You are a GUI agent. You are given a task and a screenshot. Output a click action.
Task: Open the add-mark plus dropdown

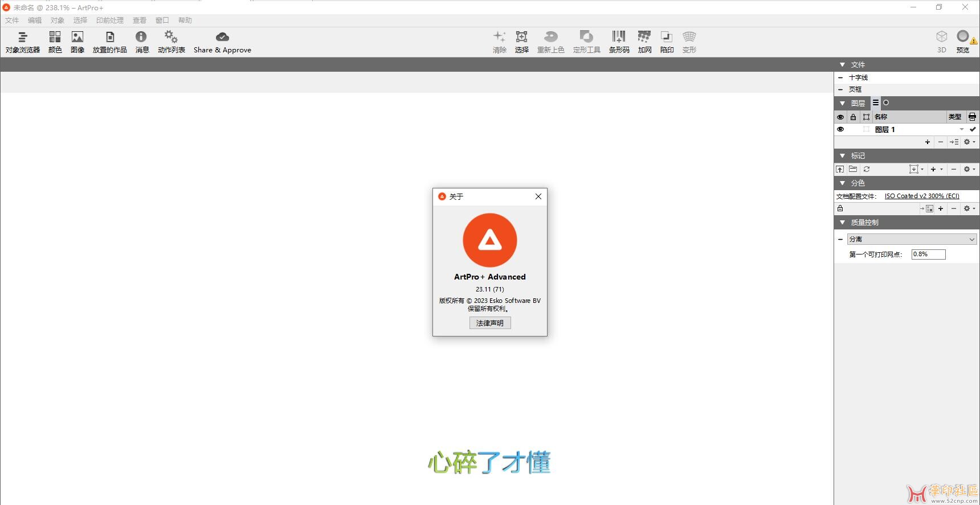point(937,169)
